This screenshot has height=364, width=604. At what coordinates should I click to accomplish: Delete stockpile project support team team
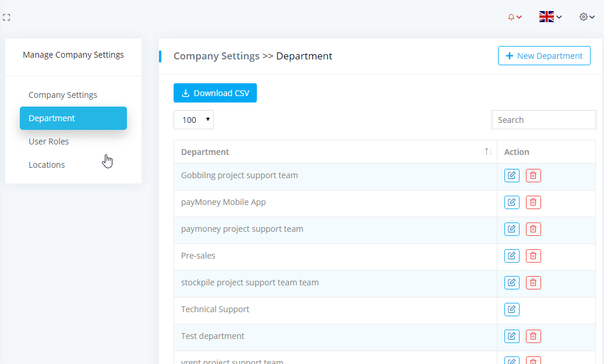click(533, 282)
